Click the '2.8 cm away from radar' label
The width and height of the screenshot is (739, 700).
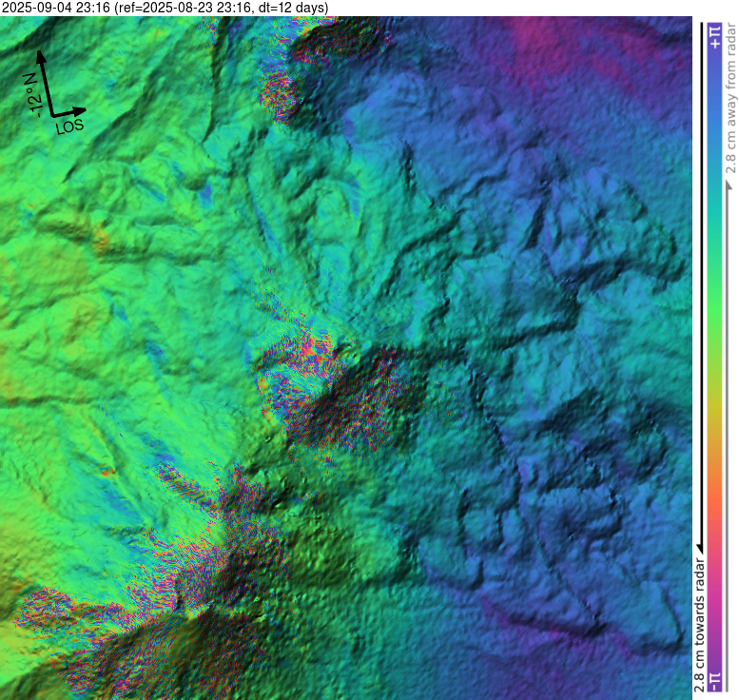point(731,99)
